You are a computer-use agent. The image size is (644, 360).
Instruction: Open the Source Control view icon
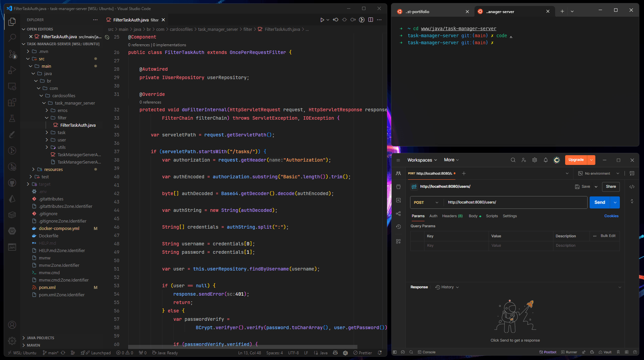tap(12, 54)
